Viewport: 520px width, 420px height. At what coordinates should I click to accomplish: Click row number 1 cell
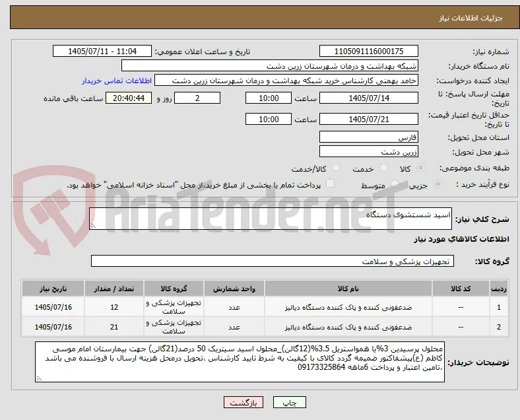[x=499, y=307]
